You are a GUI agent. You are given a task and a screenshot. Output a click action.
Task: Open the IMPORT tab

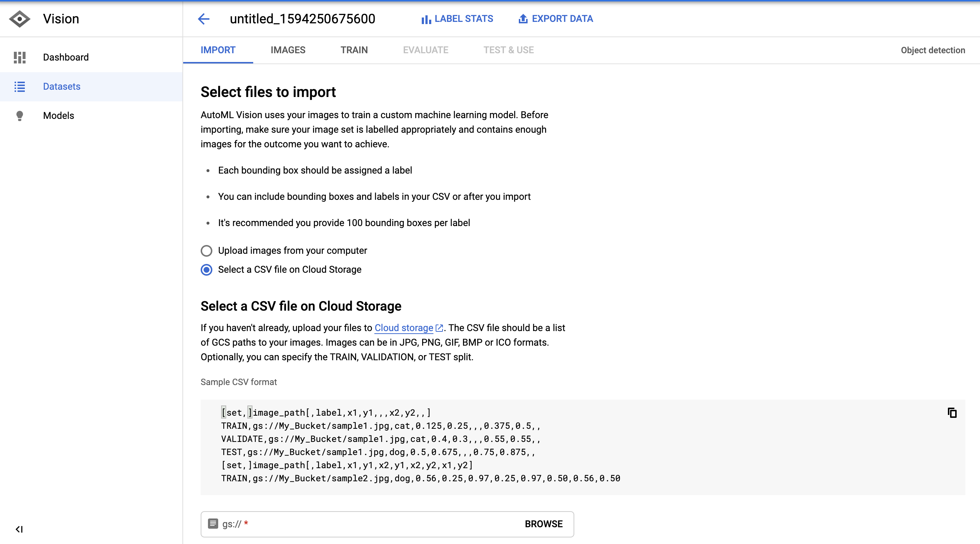[x=217, y=50]
